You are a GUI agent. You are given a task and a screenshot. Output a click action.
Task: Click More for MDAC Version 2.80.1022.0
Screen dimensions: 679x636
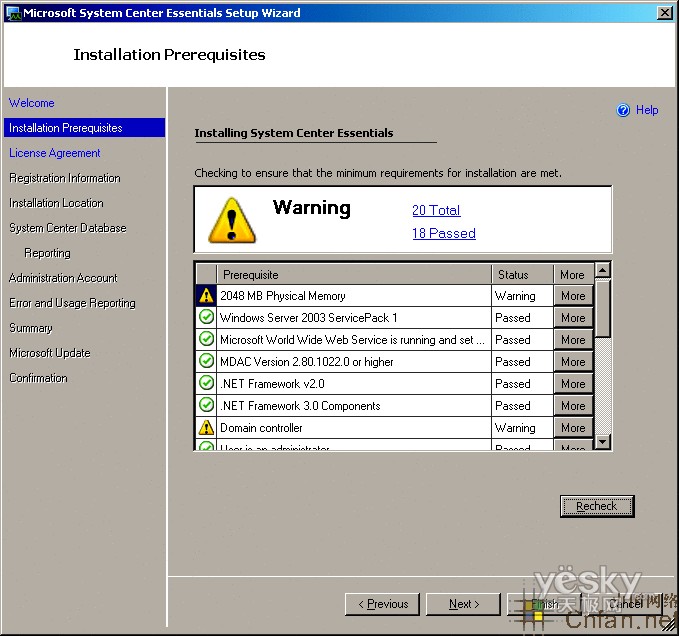pos(573,362)
